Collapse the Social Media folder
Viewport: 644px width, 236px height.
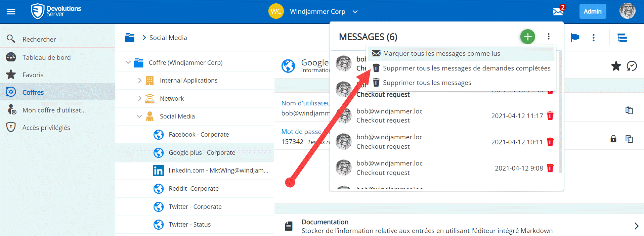[x=139, y=116]
